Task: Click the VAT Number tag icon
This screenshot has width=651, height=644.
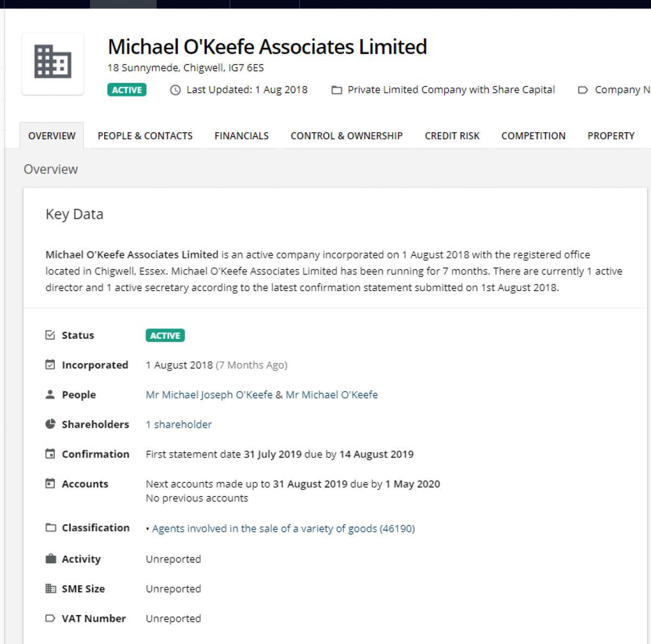Action: (x=50, y=619)
